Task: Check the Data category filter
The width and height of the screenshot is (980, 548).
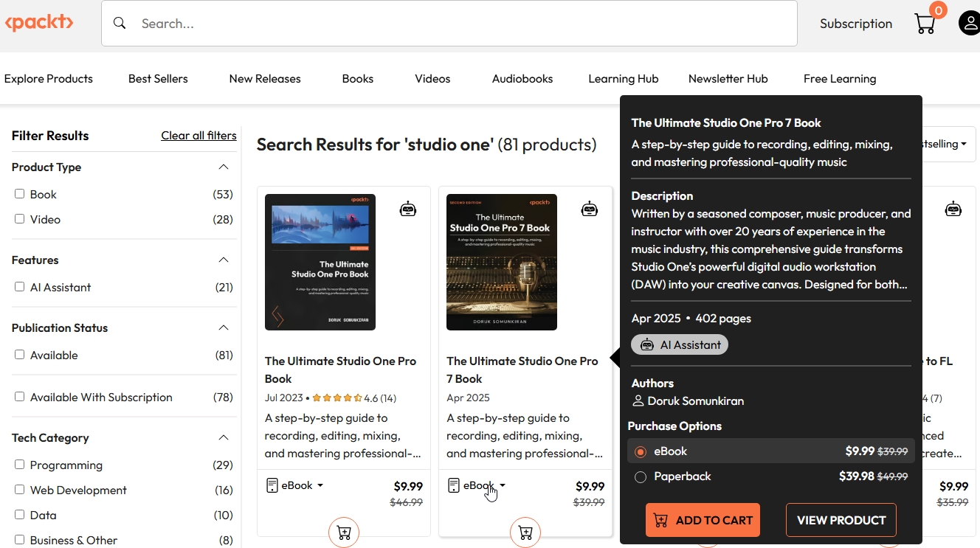Action: pyautogui.click(x=20, y=515)
